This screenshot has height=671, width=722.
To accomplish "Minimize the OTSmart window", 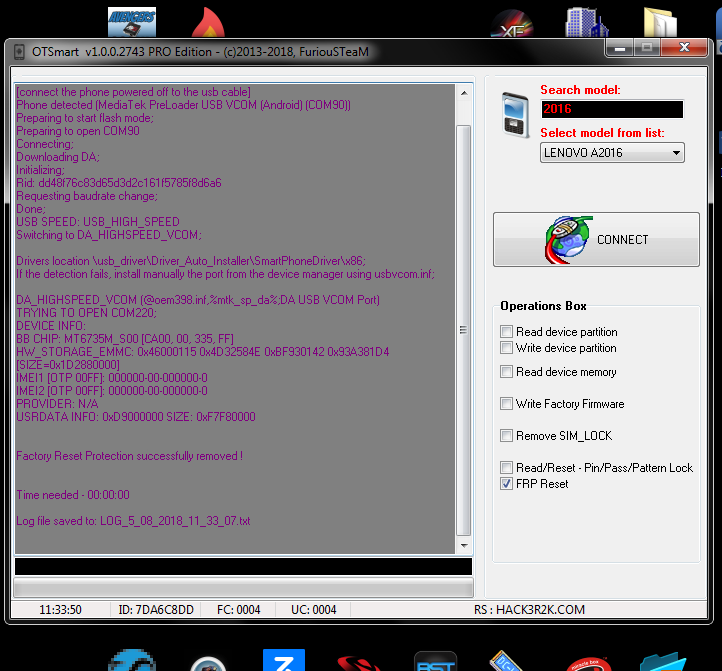I will point(620,48).
